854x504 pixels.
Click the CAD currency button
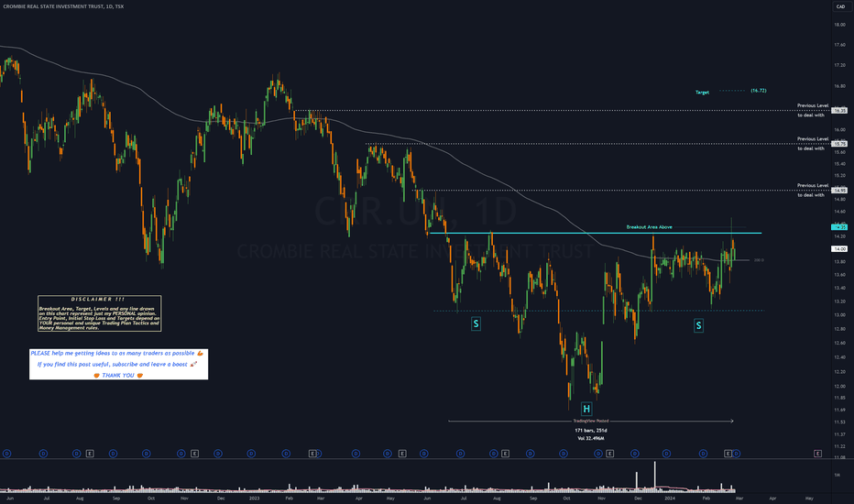(840, 6)
